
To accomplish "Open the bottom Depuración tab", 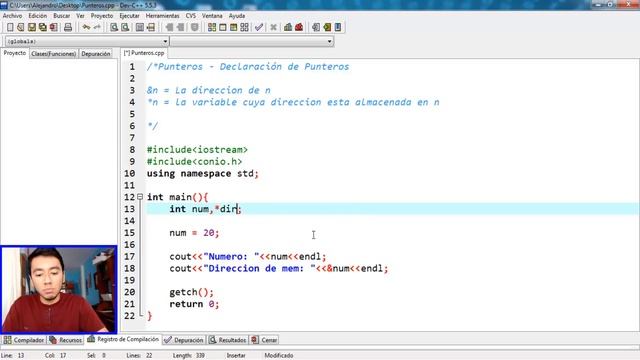I will tap(184, 340).
